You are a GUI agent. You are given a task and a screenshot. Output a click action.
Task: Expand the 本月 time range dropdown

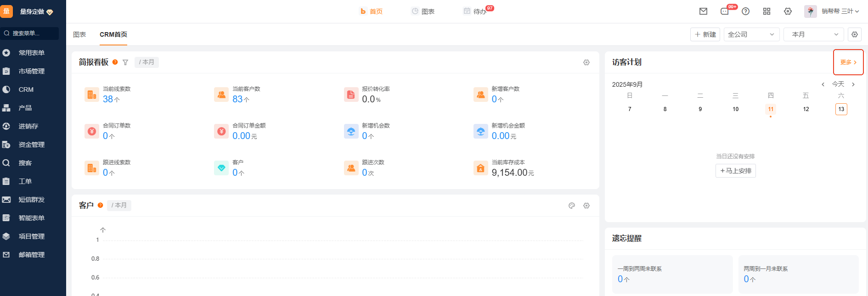click(x=813, y=34)
